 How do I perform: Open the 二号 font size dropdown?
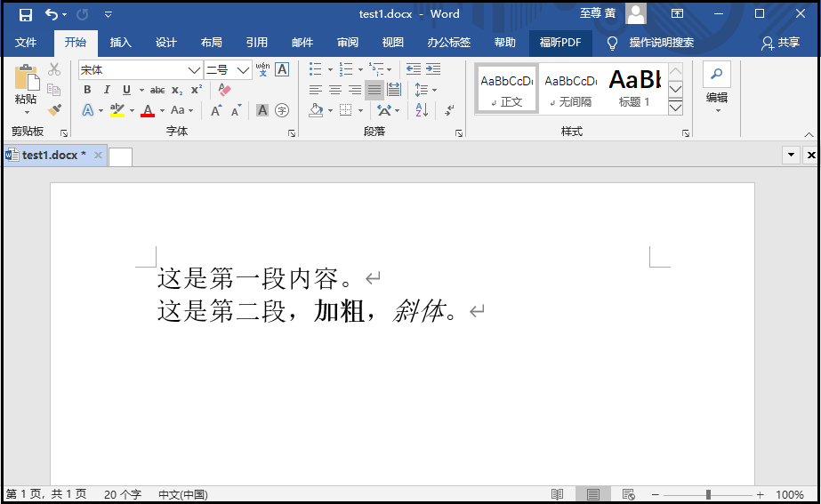pyautogui.click(x=243, y=70)
